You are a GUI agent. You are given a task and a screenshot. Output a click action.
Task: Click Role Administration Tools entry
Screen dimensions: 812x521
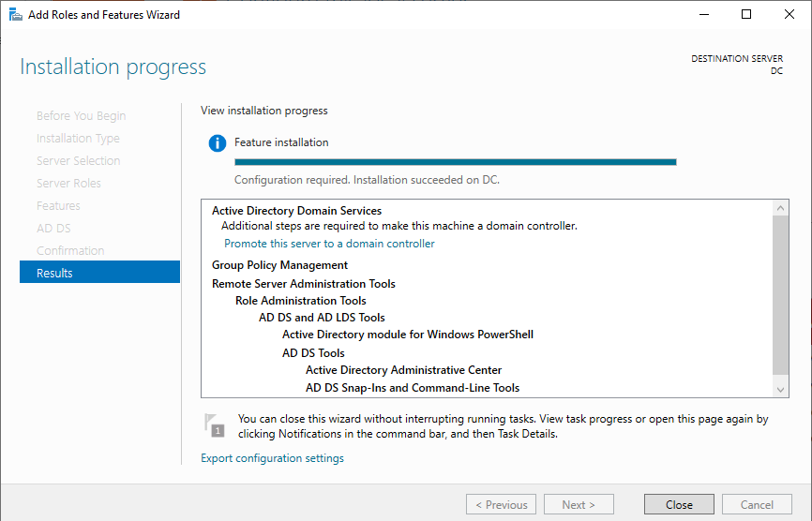pyautogui.click(x=300, y=301)
